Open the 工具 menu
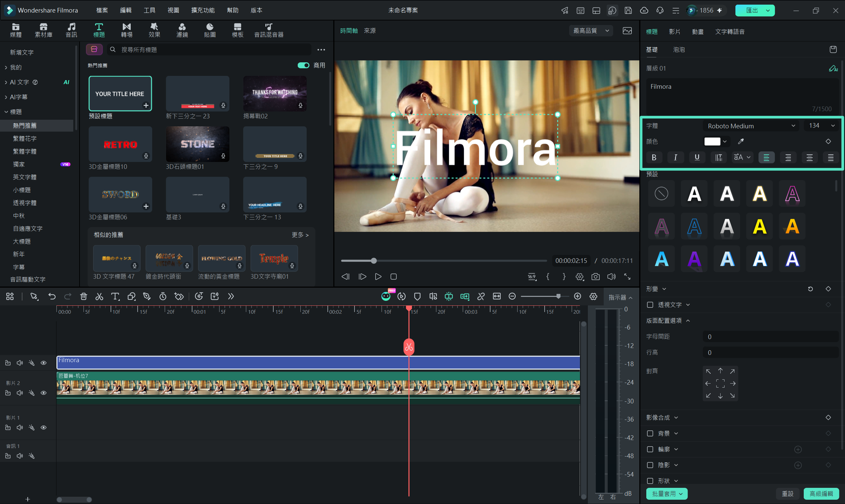This screenshot has width=845, height=504. [x=150, y=10]
